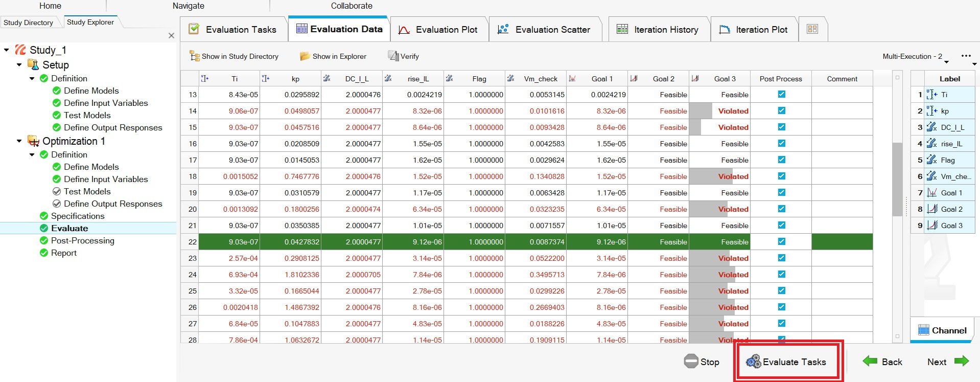Click the DC_I_L response icon in Label list
The height and width of the screenshot is (382, 980).
(x=932, y=127)
